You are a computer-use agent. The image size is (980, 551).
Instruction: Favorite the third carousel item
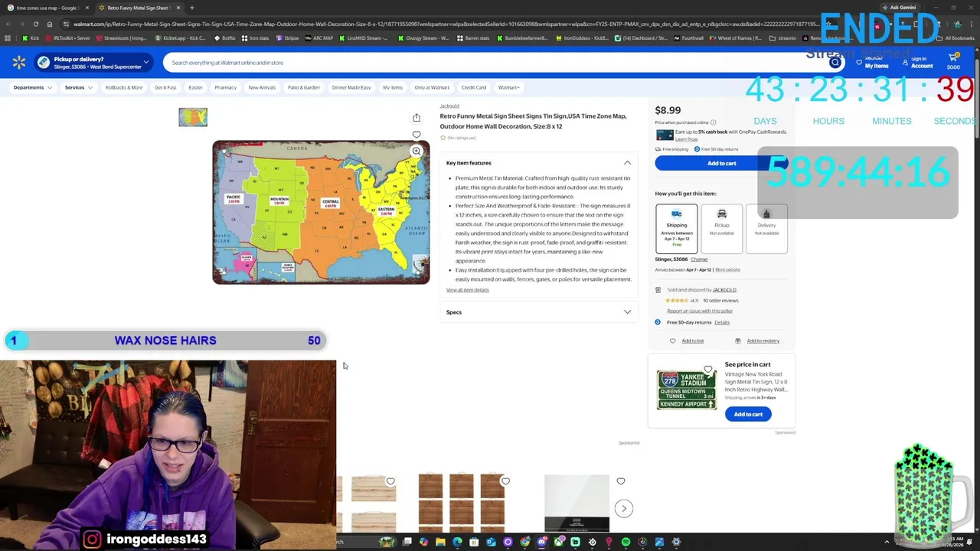[621, 481]
